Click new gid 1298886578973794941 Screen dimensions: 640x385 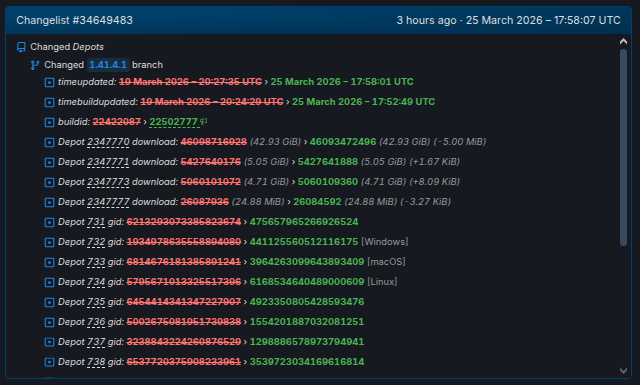(307, 342)
